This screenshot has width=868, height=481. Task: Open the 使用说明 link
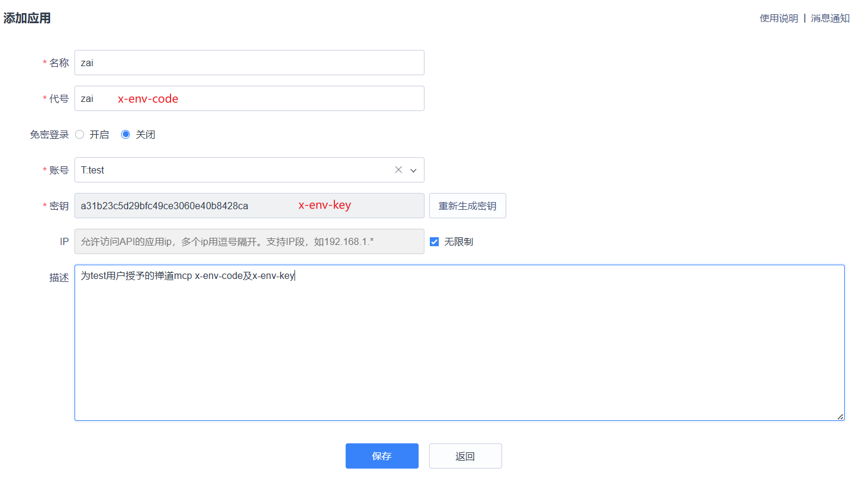click(x=779, y=18)
